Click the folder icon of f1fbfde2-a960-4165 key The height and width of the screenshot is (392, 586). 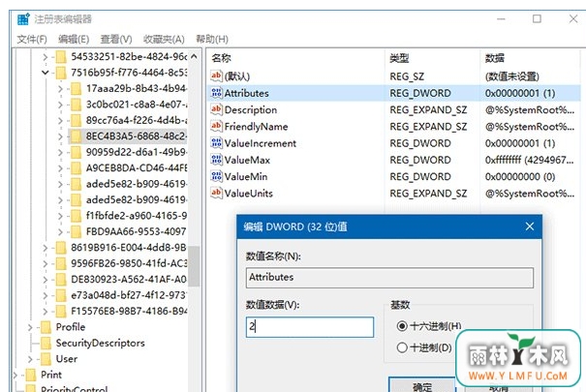[76, 216]
